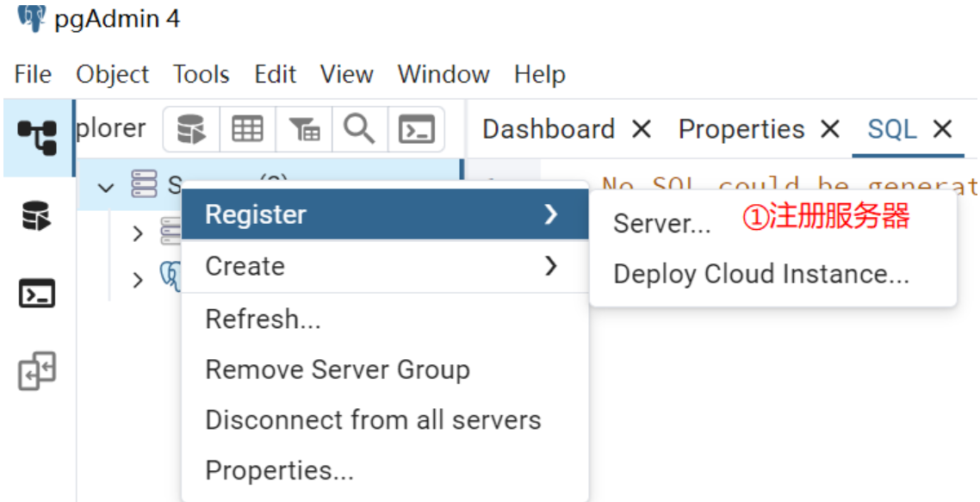Click the Search Objects magnifier icon
This screenshot has height=502, width=980.
[x=359, y=130]
